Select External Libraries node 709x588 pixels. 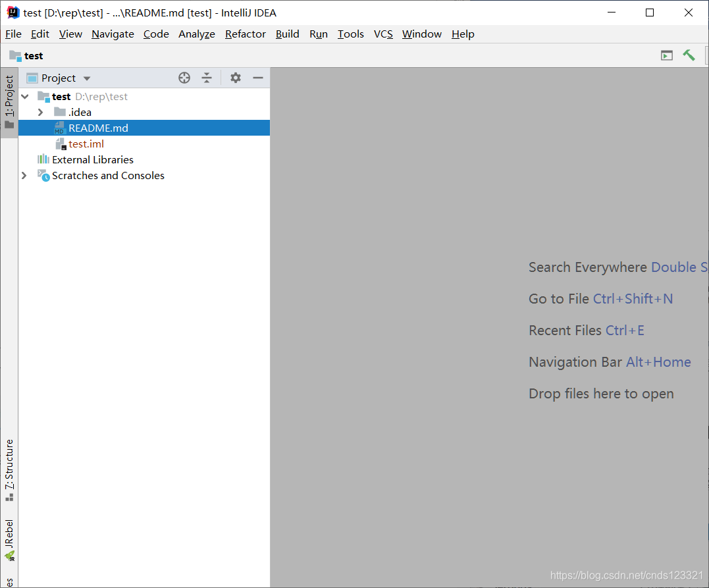tap(144, 159)
